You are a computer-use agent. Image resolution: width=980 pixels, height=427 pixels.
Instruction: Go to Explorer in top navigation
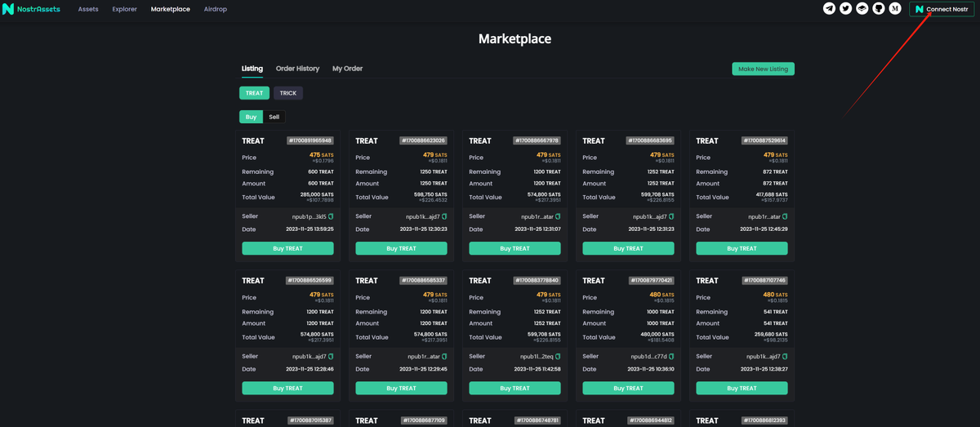coord(124,9)
